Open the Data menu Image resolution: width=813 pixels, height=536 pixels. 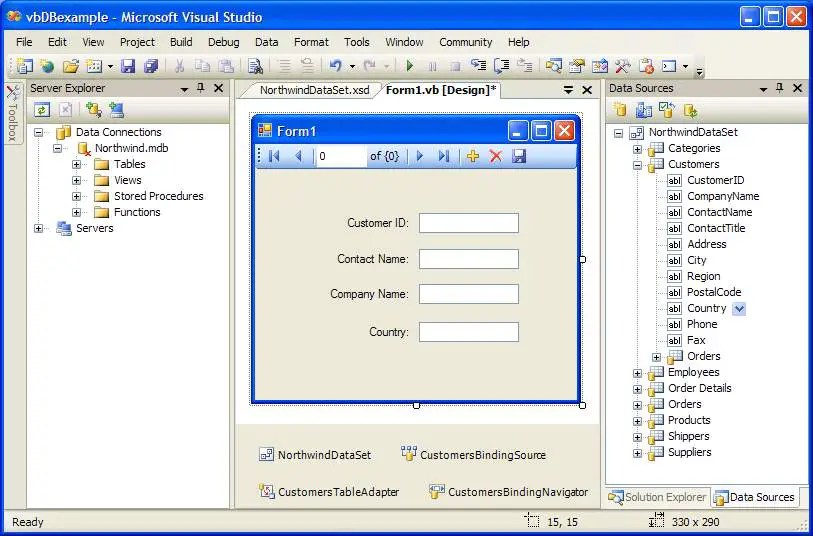coord(267,42)
